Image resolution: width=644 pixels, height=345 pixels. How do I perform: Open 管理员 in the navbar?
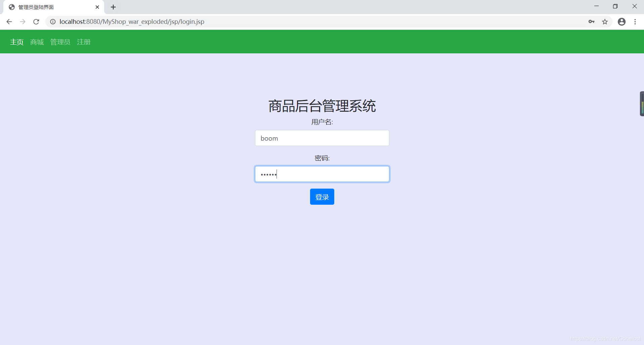coord(60,42)
